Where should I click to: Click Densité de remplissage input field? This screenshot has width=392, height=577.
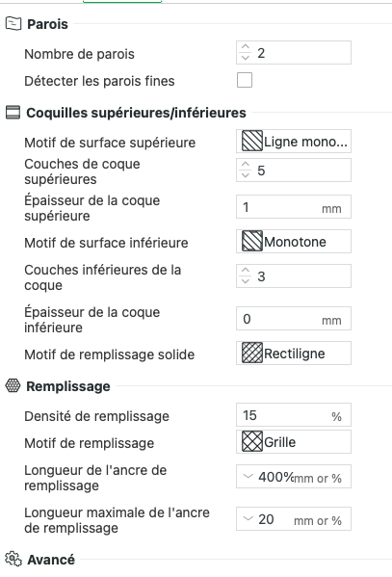pyautogui.click(x=294, y=415)
